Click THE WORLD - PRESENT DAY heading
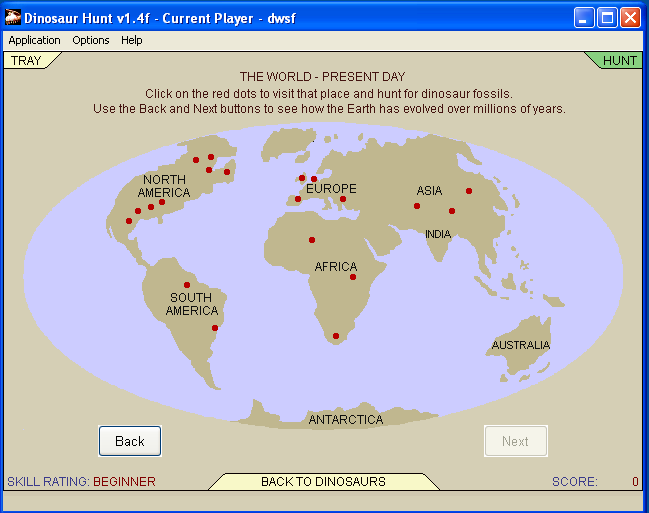 point(322,77)
